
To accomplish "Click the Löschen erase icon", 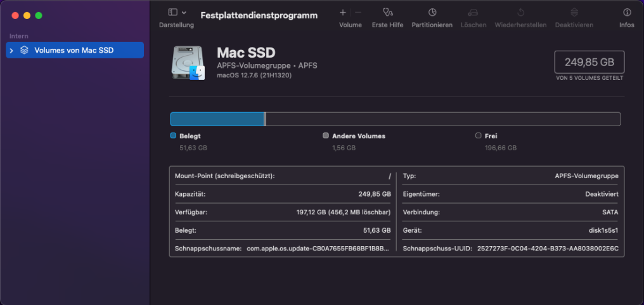I will (x=473, y=12).
